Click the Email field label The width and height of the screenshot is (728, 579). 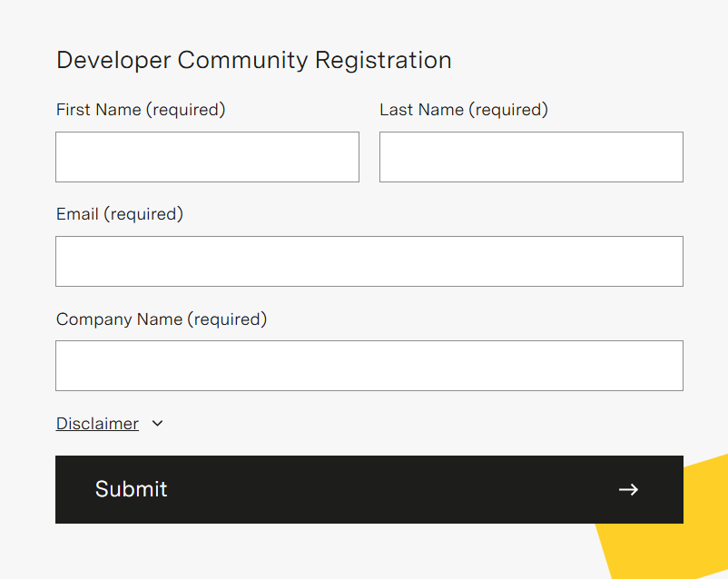[77, 214]
